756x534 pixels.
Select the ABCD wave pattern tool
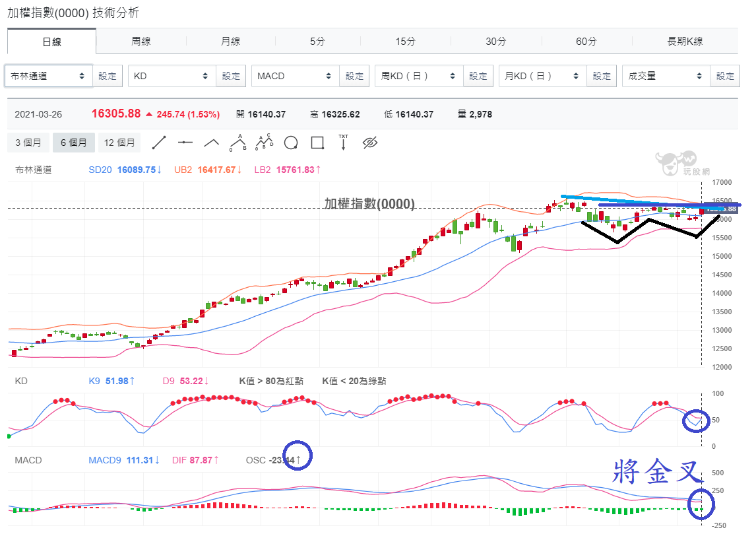(x=265, y=143)
